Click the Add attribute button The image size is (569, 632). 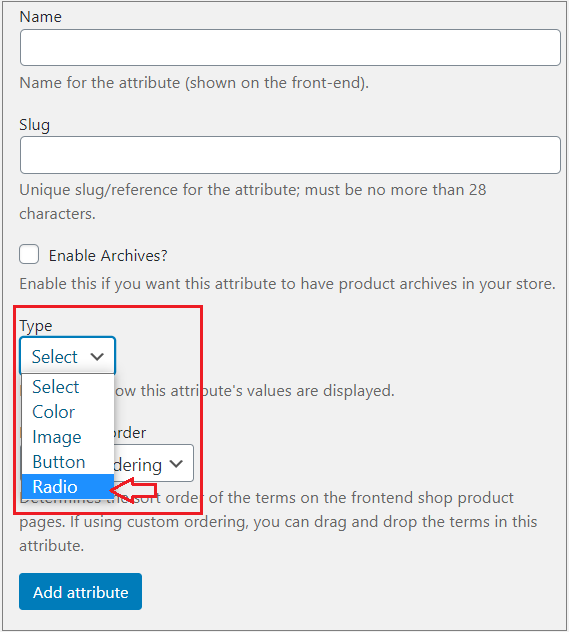point(81,592)
